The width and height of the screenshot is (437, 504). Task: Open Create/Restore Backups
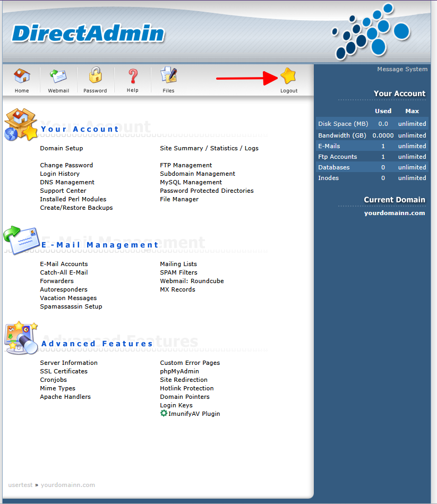click(76, 208)
